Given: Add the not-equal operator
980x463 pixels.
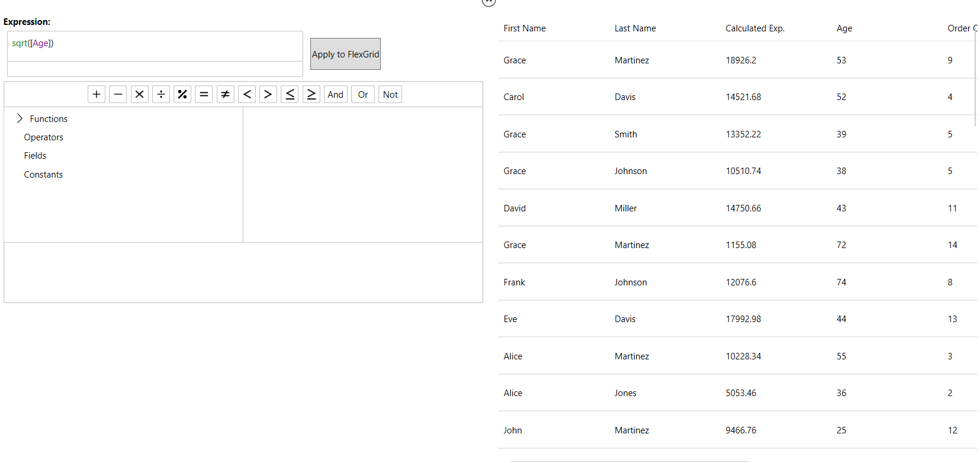Looking at the screenshot, I should (226, 94).
